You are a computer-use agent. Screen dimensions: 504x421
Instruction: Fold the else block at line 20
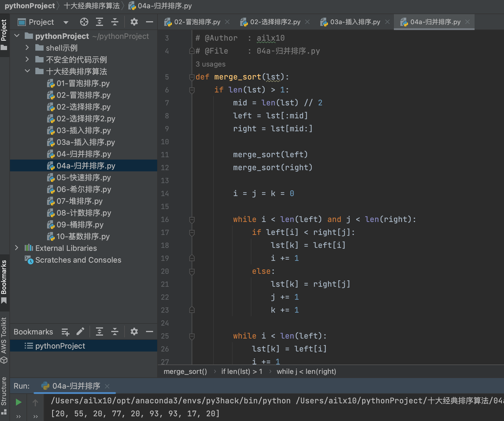(192, 271)
